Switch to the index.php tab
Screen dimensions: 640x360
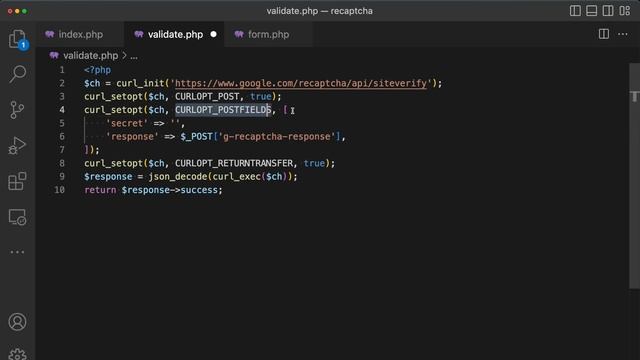[80, 34]
